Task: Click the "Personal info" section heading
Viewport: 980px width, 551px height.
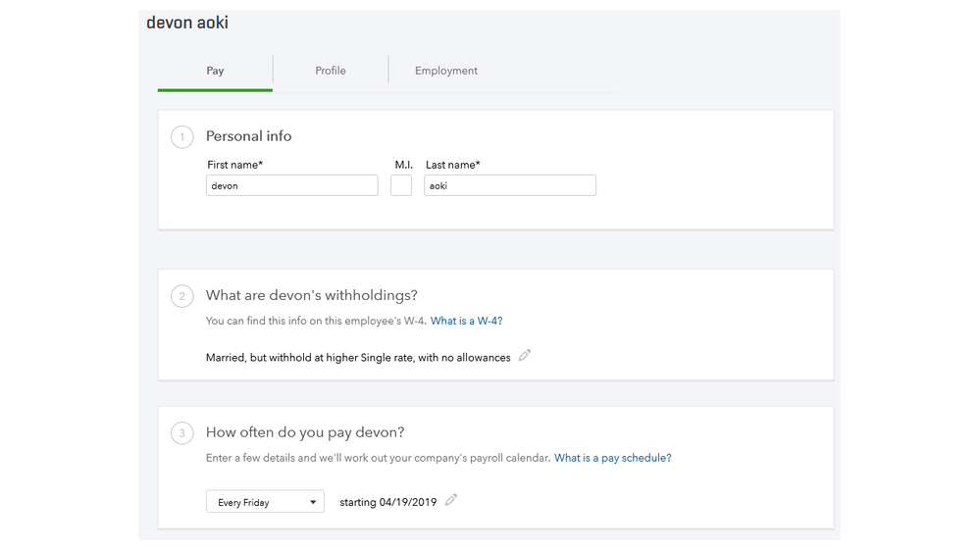Action: point(248,136)
